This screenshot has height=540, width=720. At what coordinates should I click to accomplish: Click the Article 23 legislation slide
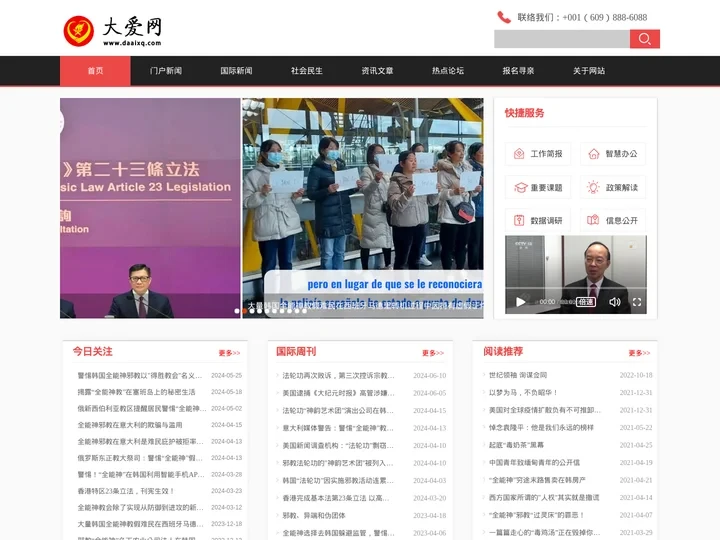pos(150,208)
